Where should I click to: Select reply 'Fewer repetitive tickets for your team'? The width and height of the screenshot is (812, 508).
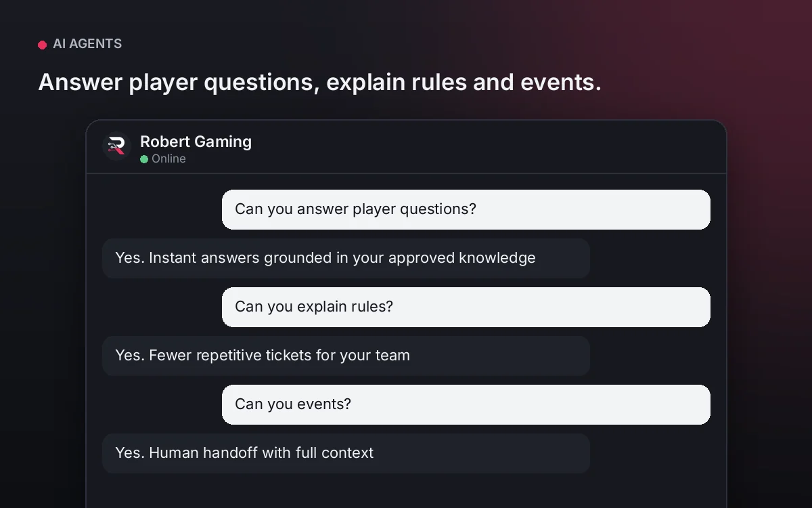346,356
